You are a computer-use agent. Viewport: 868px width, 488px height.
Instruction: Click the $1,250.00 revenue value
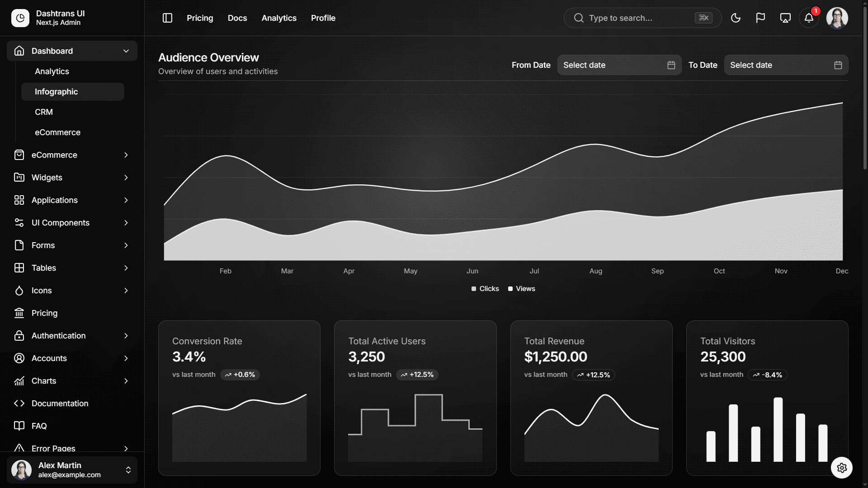556,357
